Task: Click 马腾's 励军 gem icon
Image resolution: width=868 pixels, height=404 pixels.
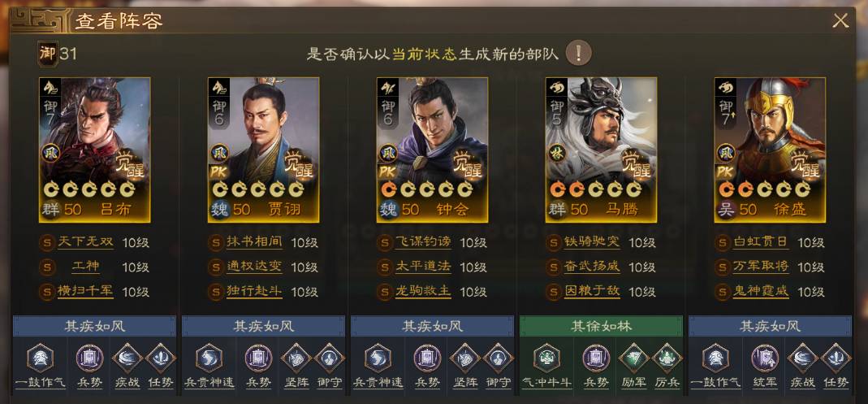Action: (x=633, y=358)
